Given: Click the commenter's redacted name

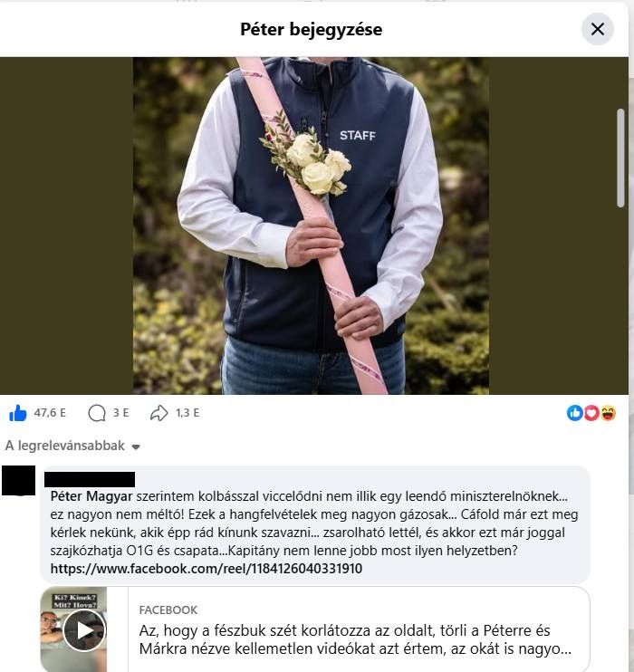Looking at the screenshot, I should tap(90, 479).
